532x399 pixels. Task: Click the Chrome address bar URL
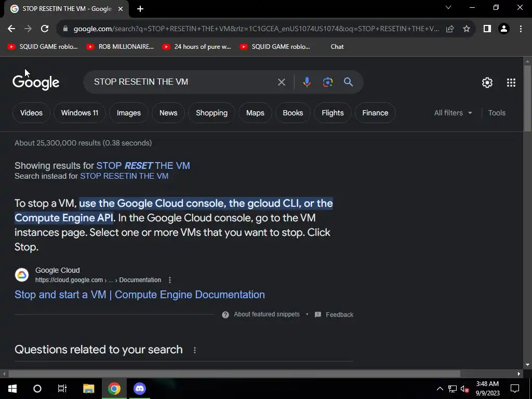[x=256, y=29]
